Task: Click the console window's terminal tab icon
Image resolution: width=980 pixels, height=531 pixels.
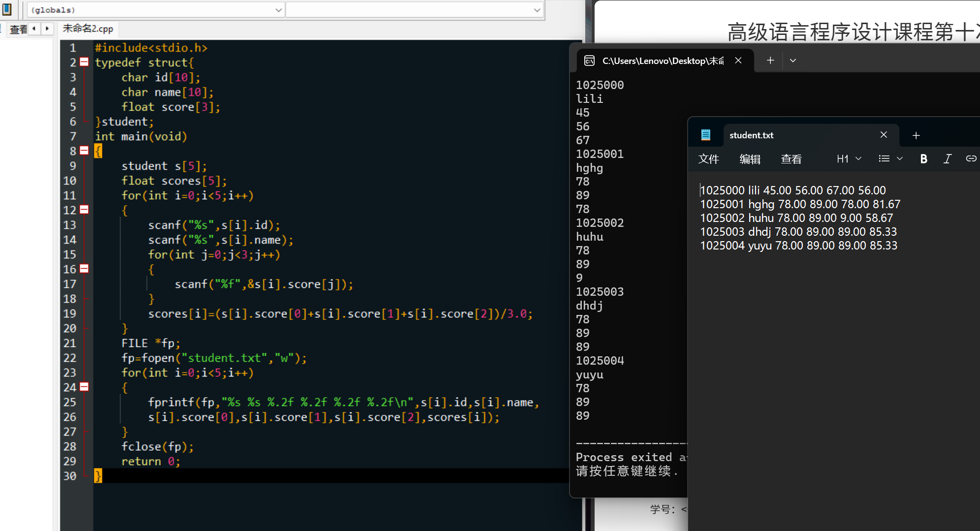Action: [x=589, y=61]
